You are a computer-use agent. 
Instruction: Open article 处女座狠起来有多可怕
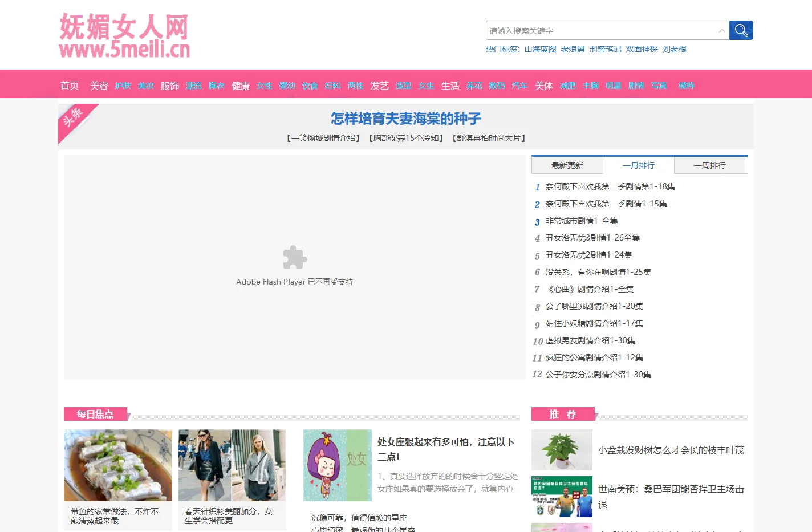point(446,449)
